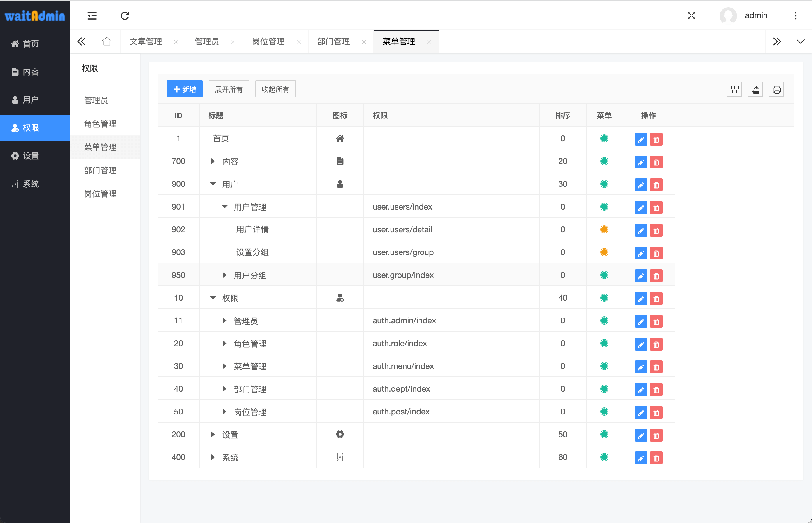Image resolution: width=812 pixels, height=523 pixels.
Task: Edit the 首页 menu entry
Action: (641, 139)
